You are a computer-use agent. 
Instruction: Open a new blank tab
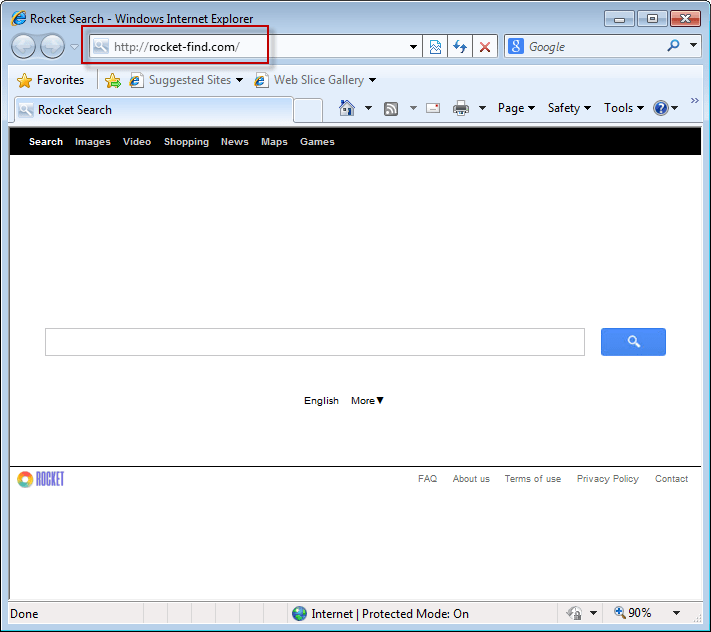click(x=308, y=110)
